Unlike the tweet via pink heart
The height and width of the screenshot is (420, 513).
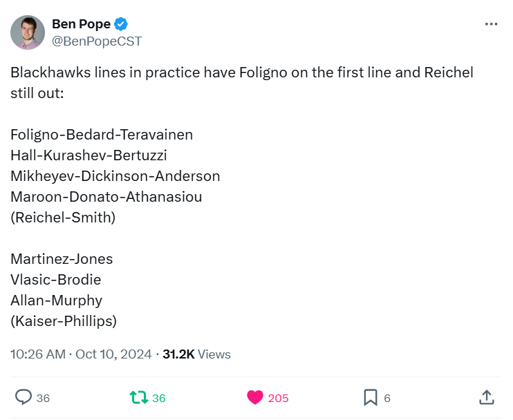pyautogui.click(x=255, y=397)
